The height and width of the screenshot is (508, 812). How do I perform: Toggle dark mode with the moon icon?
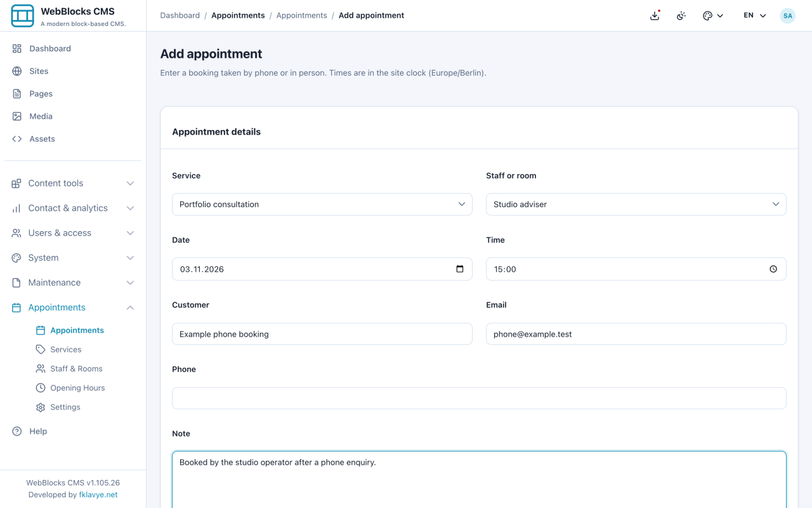pos(681,16)
